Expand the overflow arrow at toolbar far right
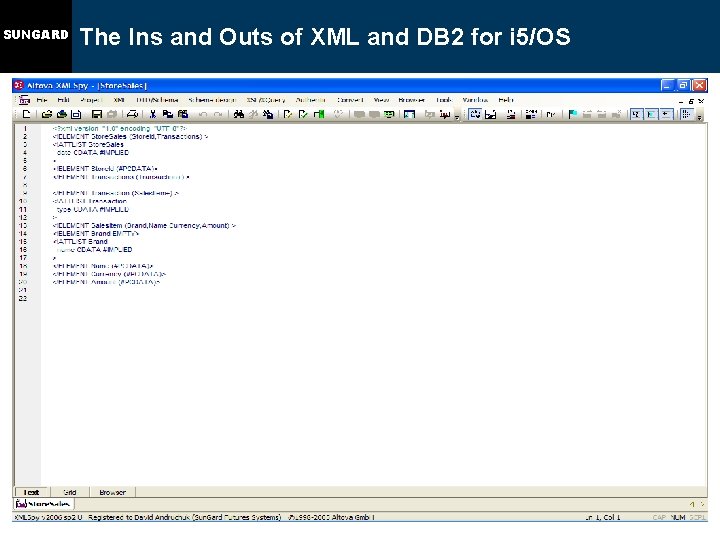The height and width of the screenshot is (540, 720). (699, 117)
